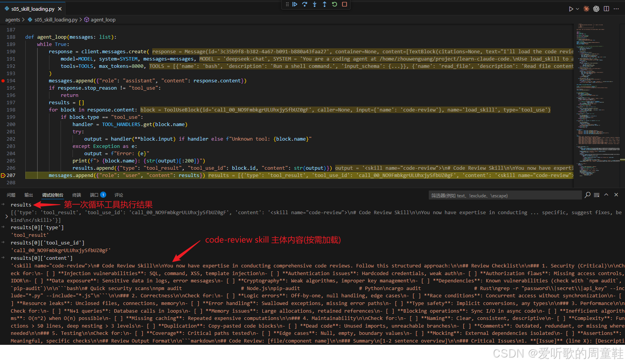Image resolution: width=625 pixels, height=364 pixels.
Task: Open the editor's More Actions menu
Action: (x=616, y=9)
